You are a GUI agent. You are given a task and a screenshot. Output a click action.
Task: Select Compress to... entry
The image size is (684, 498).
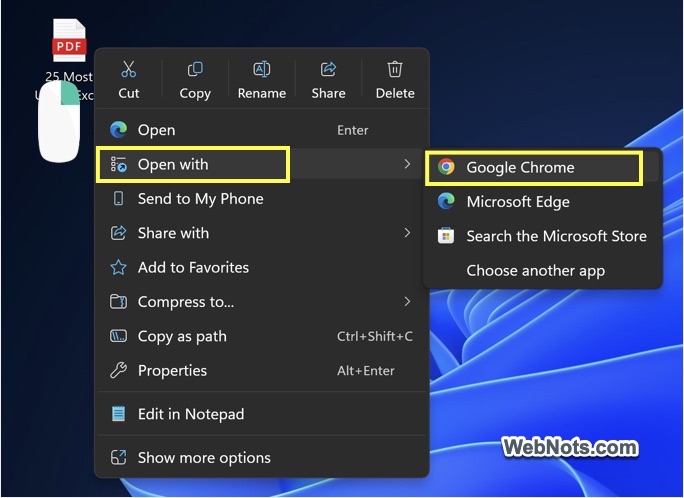pyautogui.click(x=261, y=302)
